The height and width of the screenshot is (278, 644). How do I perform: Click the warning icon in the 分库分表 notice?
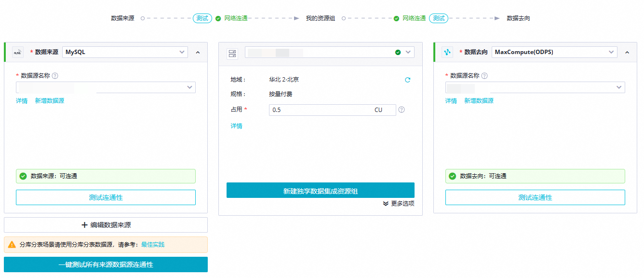[x=12, y=245]
